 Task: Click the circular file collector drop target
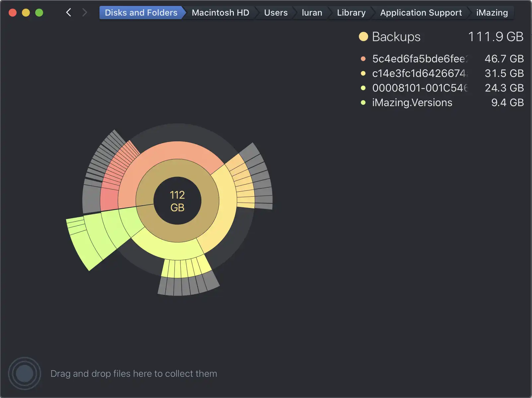[25, 373]
